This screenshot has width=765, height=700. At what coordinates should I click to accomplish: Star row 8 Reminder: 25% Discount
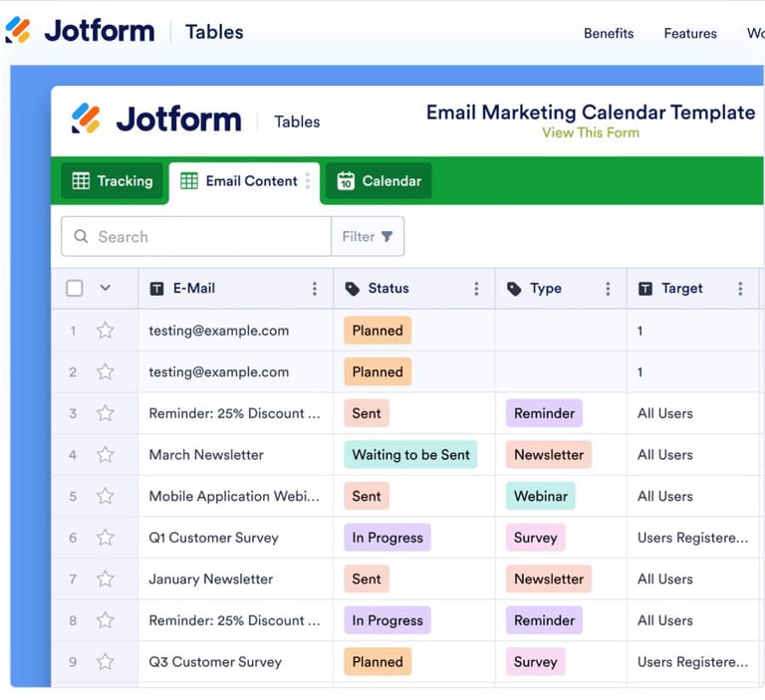[105, 620]
